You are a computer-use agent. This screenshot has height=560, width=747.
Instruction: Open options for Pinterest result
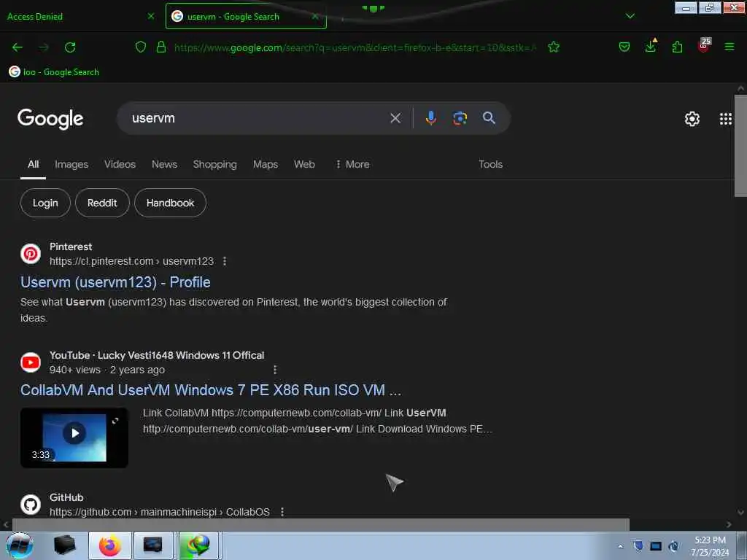click(225, 262)
